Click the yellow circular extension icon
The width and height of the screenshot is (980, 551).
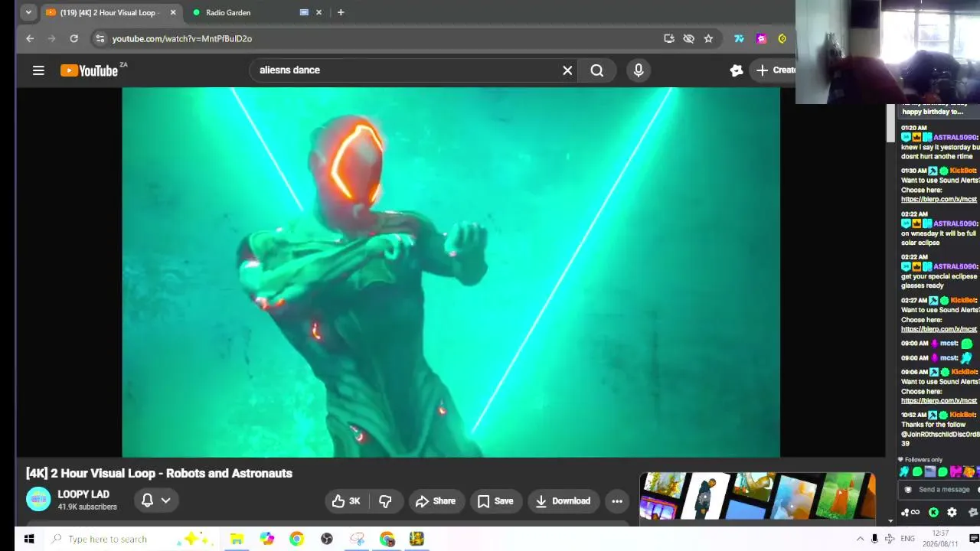pos(782,38)
